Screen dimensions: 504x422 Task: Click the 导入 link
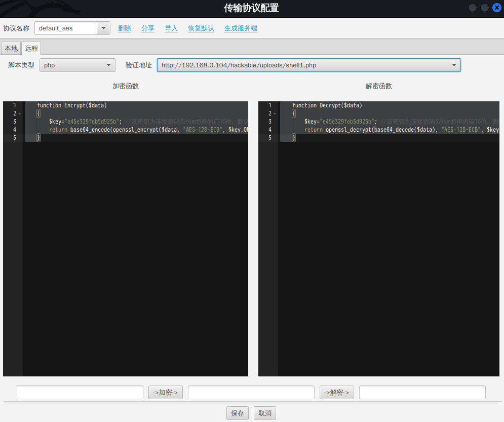171,28
